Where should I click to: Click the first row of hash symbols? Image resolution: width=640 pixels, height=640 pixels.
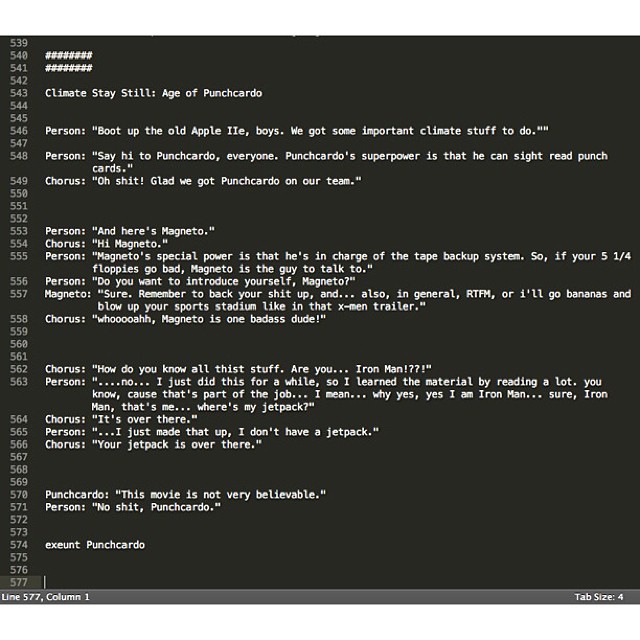pos(69,55)
